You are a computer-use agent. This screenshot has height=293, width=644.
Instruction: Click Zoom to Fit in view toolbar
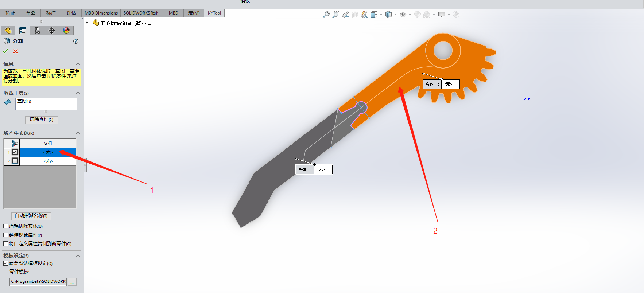pyautogui.click(x=326, y=15)
